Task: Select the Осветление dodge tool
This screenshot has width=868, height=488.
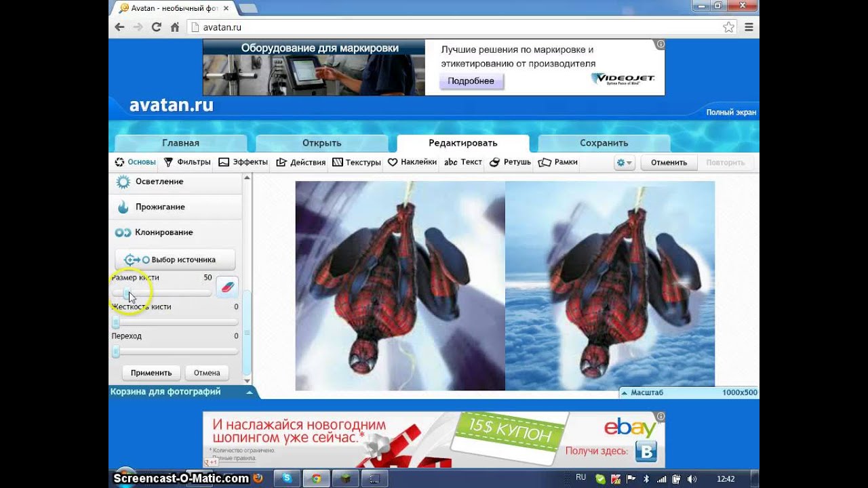Action: tap(175, 182)
